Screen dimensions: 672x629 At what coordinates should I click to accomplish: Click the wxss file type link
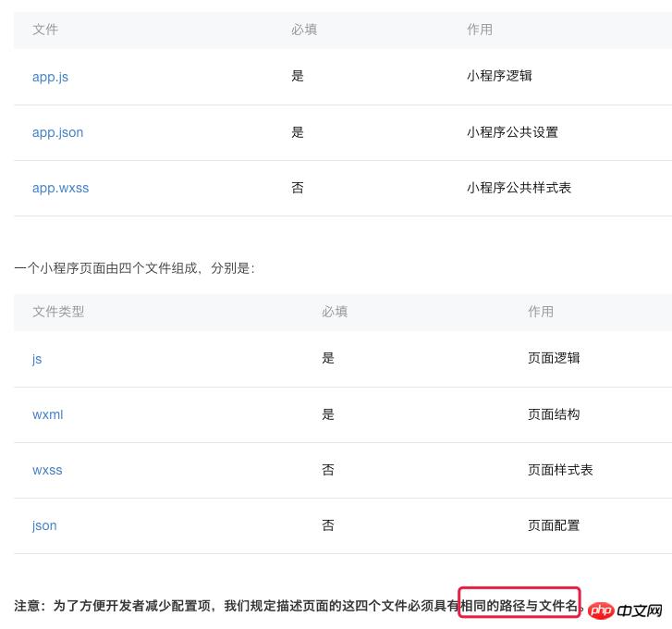(x=47, y=470)
